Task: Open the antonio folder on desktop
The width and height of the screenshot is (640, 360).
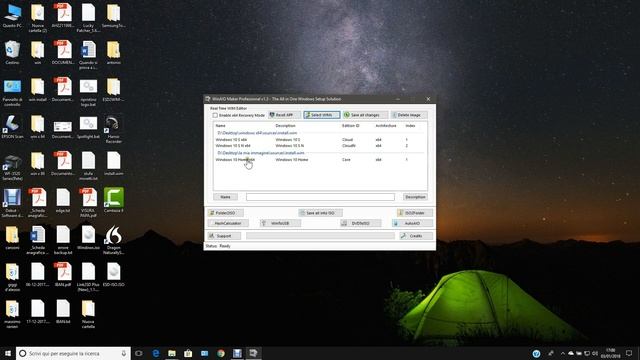Action: 113,53
